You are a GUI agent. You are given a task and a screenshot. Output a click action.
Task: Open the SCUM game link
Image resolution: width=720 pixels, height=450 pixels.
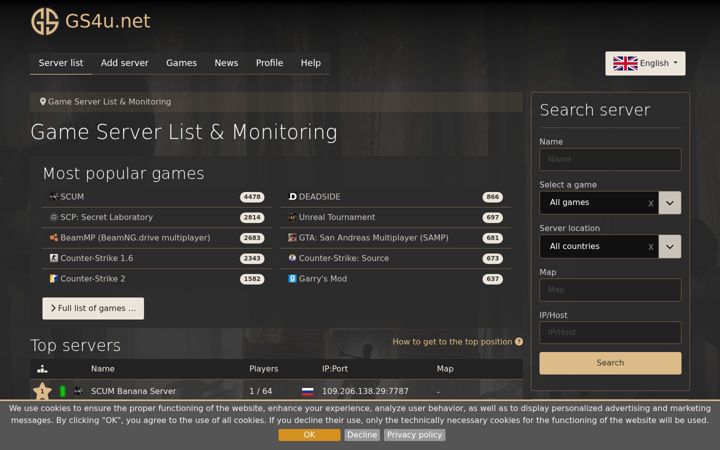pos(72,197)
